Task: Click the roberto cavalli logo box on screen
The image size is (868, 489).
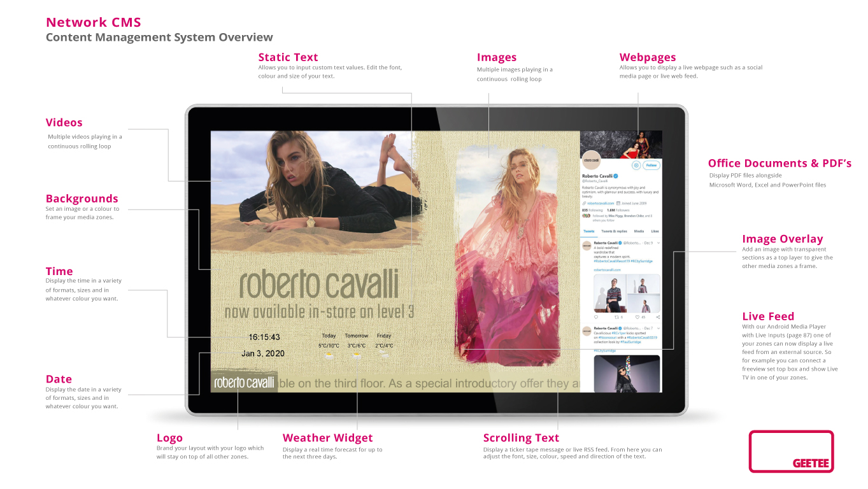Action: click(244, 382)
